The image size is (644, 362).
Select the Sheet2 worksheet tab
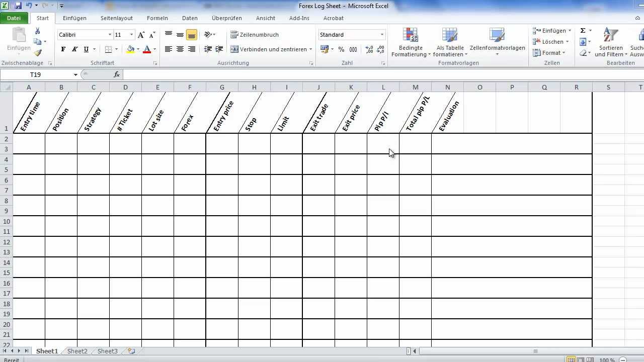pos(77,351)
